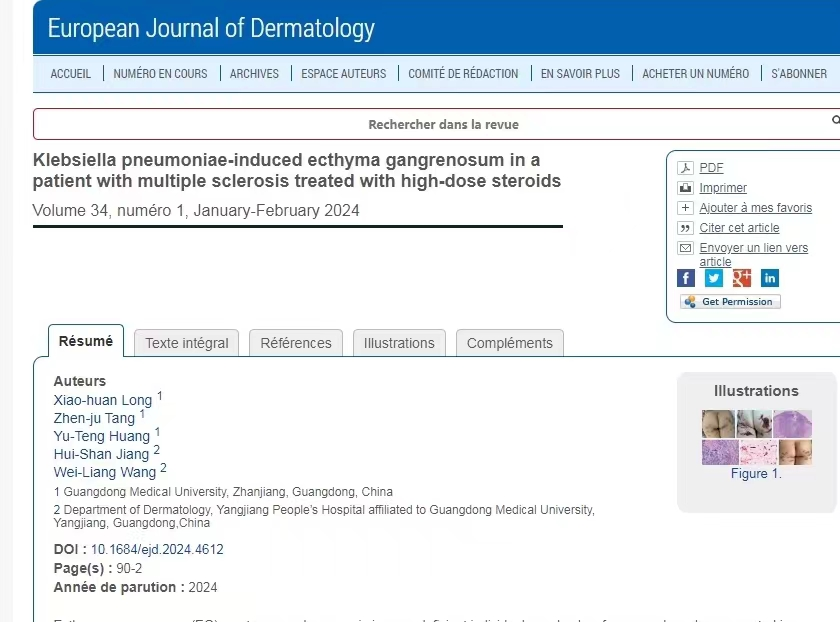Click the Imprimer link

click(x=723, y=188)
